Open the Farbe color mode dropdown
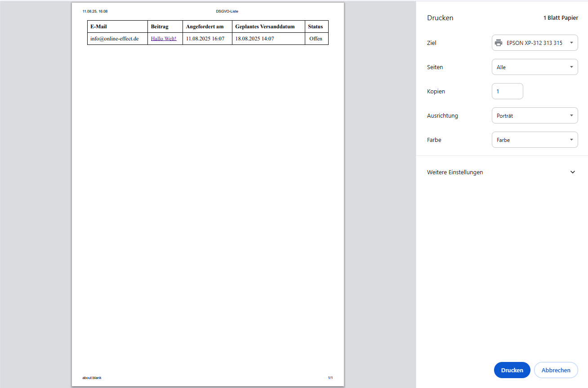 (x=535, y=140)
